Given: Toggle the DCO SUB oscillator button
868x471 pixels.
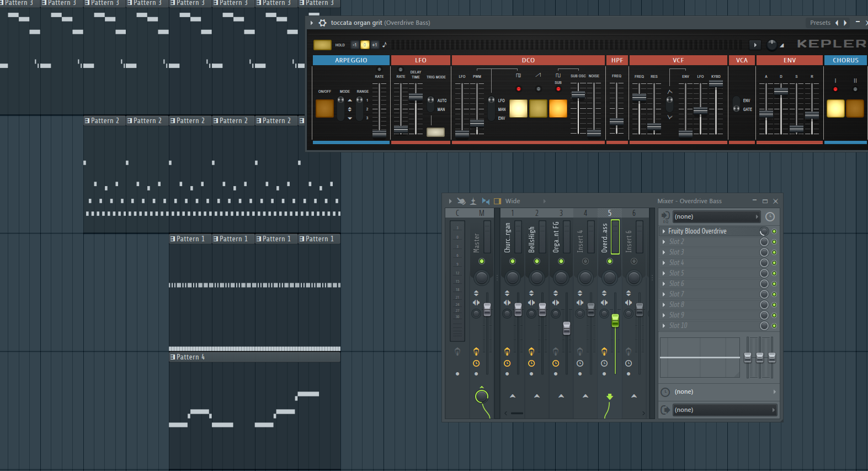Looking at the screenshot, I should [558, 108].
